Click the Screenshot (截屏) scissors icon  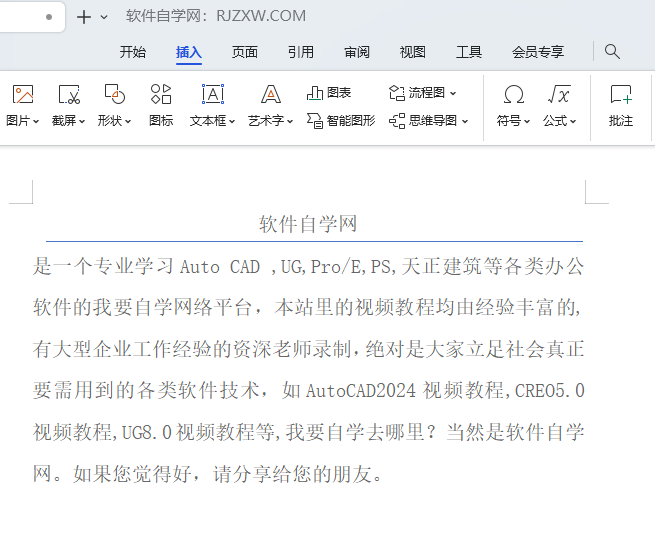69,94
